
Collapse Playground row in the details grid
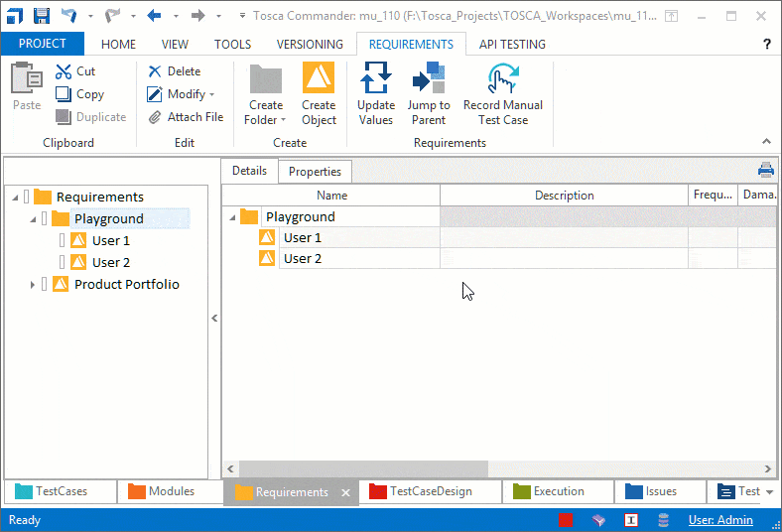pos(232,217)
